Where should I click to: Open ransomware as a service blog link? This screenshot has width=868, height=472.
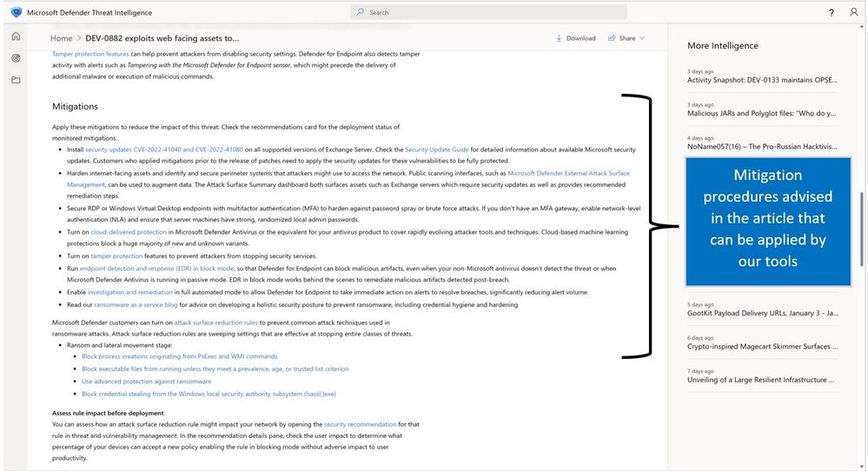point(136,305)
